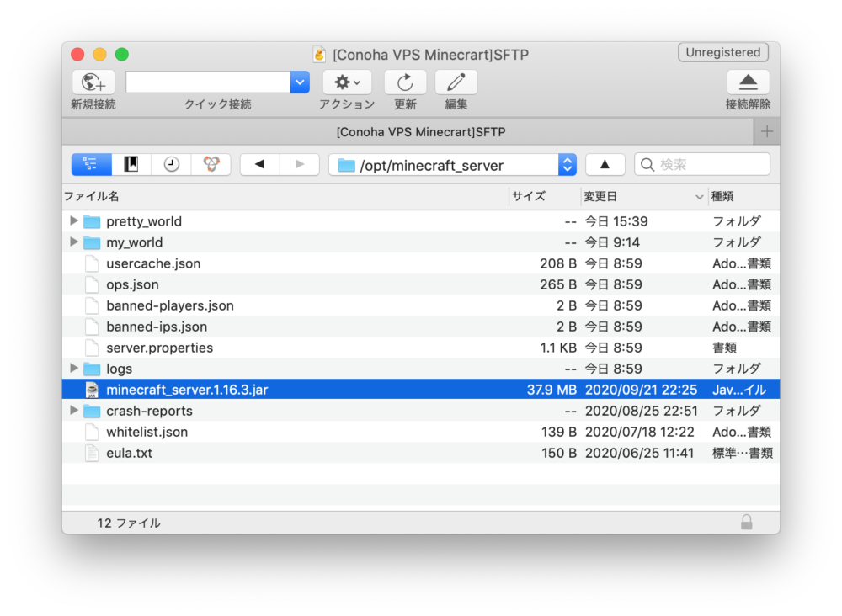Viewport: 842px width, 616px height.
Task: Toggle the outline browser view
Action: point(91,163)
